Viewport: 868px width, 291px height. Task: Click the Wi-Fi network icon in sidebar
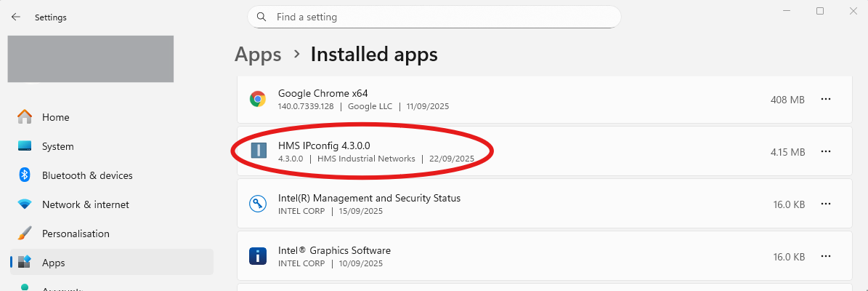25,204
